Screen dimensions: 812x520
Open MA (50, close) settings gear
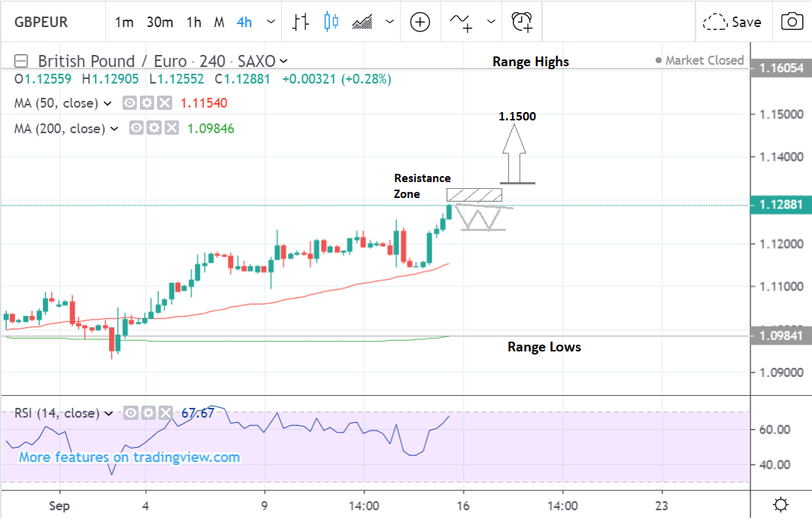pos(147,103)
